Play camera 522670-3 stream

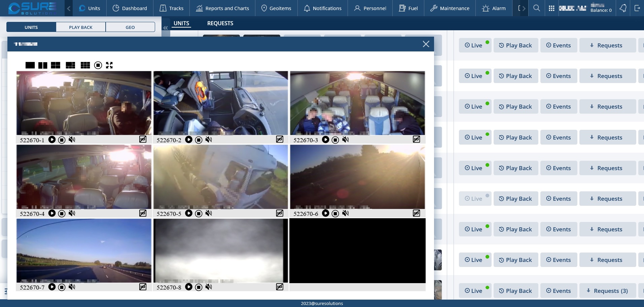(325, 140)
